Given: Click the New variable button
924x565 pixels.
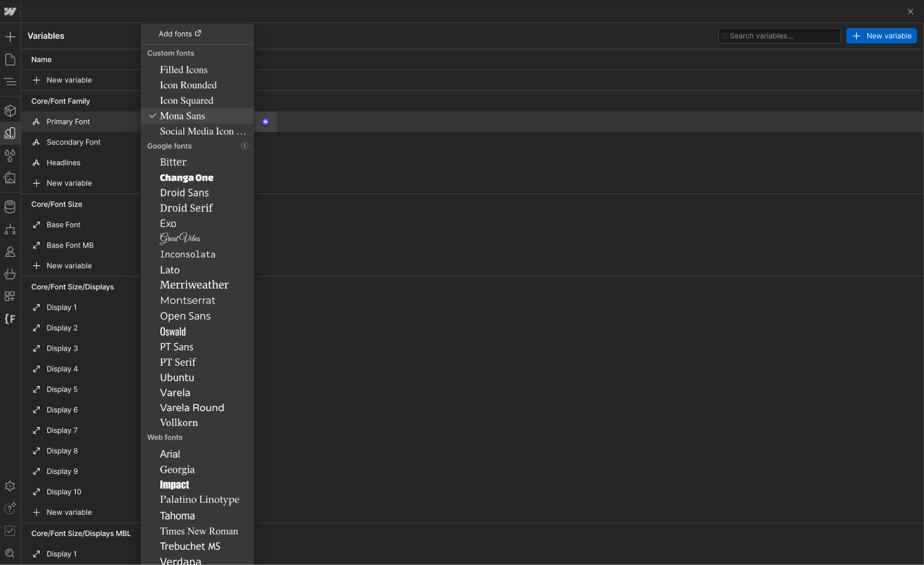Looking at the screenshot, I should point(881,36).
